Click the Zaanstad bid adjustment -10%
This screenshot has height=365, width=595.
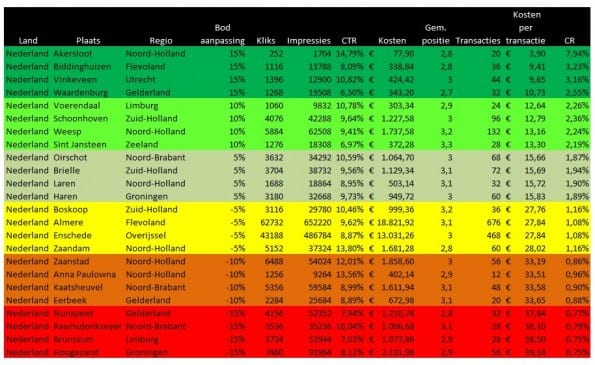pyautogui.click(x=235, y=261)
